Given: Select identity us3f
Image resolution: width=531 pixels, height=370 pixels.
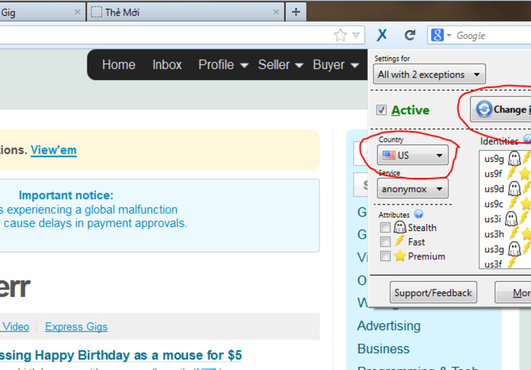Looking at the screenshot, I should point(493,264).
